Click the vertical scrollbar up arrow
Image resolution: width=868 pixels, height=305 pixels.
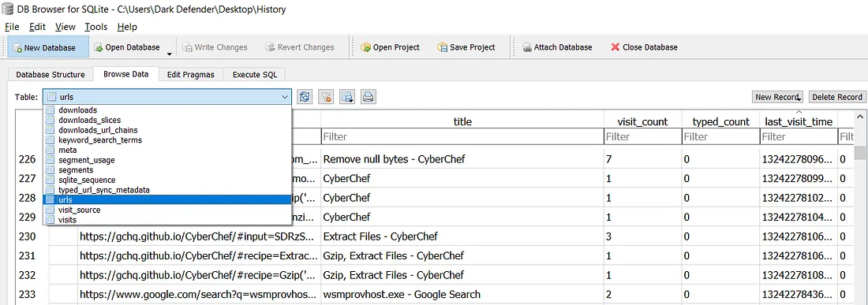[859, 117]
